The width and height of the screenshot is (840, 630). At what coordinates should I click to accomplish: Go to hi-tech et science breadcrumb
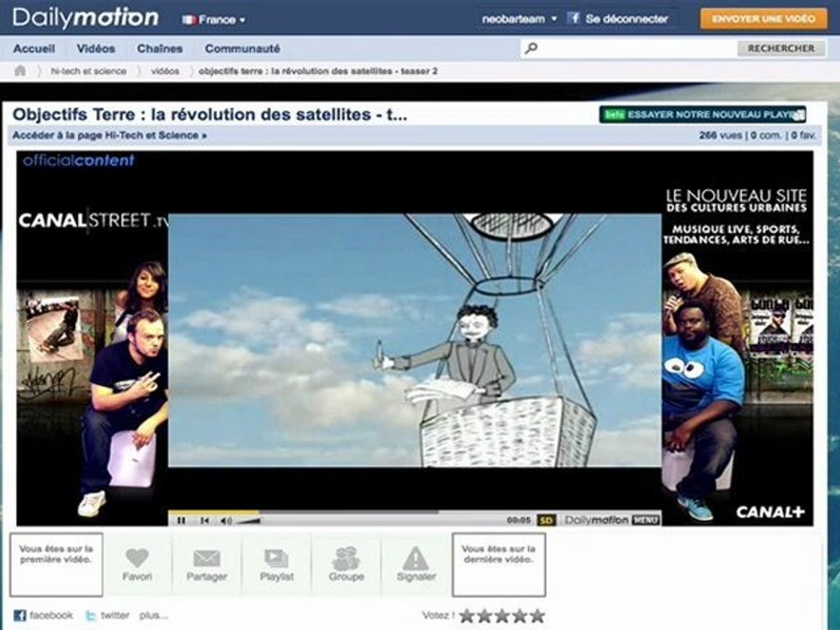click(88, 71)
